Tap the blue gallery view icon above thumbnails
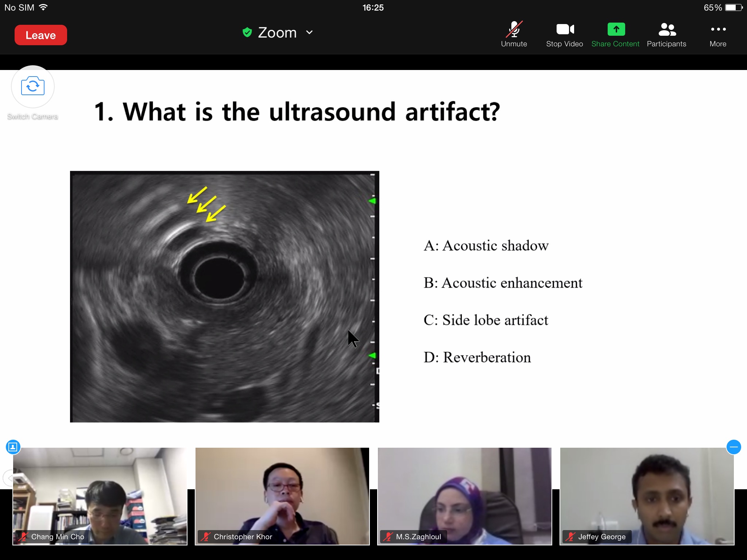 coord(13,447)
